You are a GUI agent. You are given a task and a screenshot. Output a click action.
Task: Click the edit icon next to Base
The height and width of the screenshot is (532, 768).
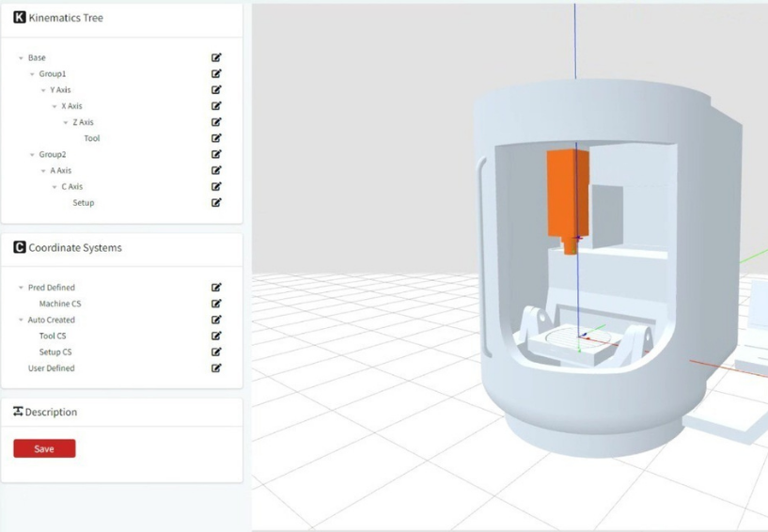click(x=216, y=58)
